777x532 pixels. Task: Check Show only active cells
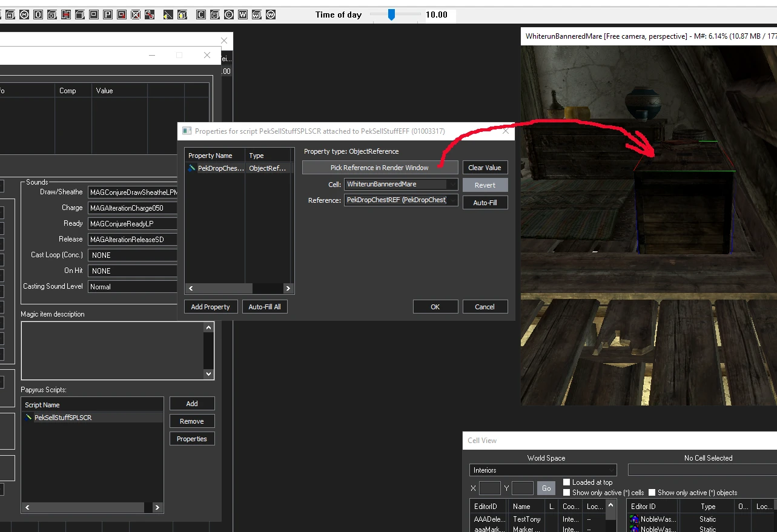click(566, 493)
